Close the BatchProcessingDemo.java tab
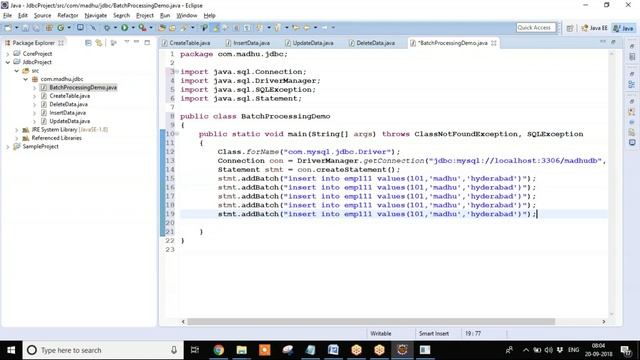 click(493, 43)
